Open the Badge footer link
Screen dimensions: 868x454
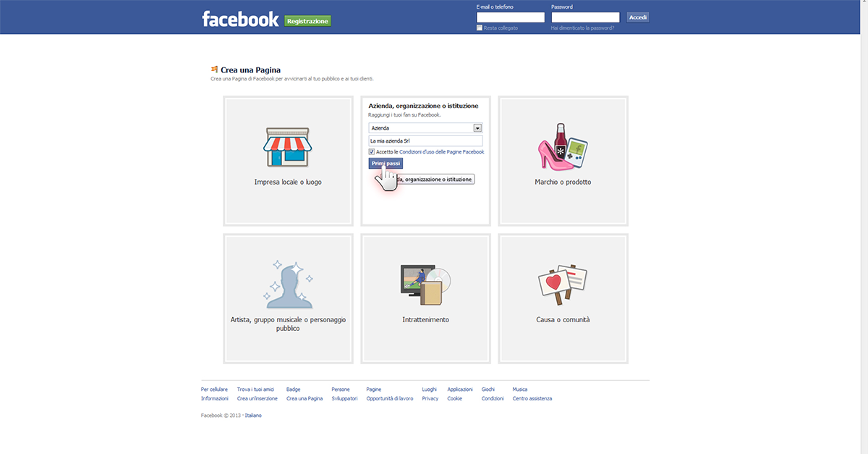pos(293,390)
